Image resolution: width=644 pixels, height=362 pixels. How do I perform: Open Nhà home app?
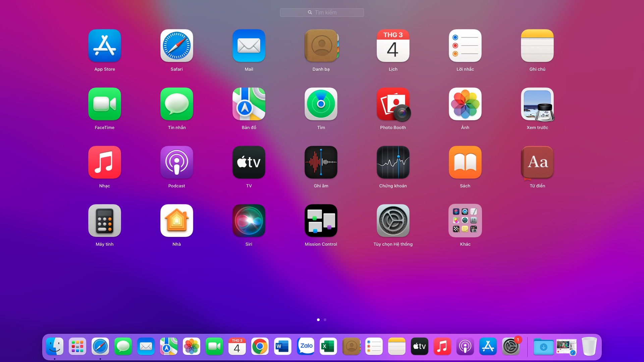[177, 221]
